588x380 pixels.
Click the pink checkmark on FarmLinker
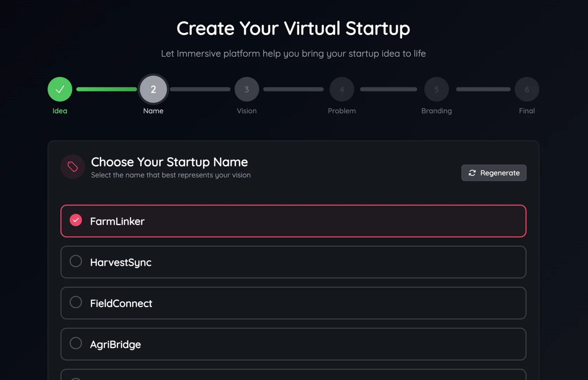(x=76, y=220)
